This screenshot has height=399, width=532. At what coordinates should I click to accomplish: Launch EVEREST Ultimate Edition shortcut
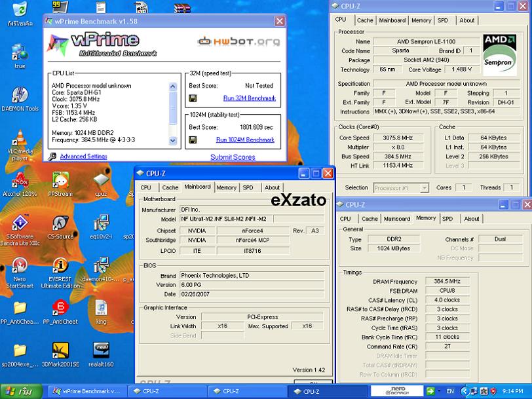point(60,265)
